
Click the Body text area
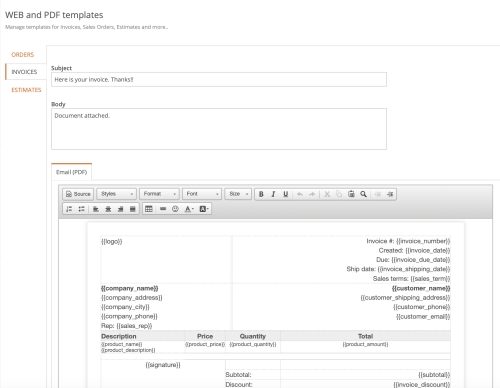219,129
